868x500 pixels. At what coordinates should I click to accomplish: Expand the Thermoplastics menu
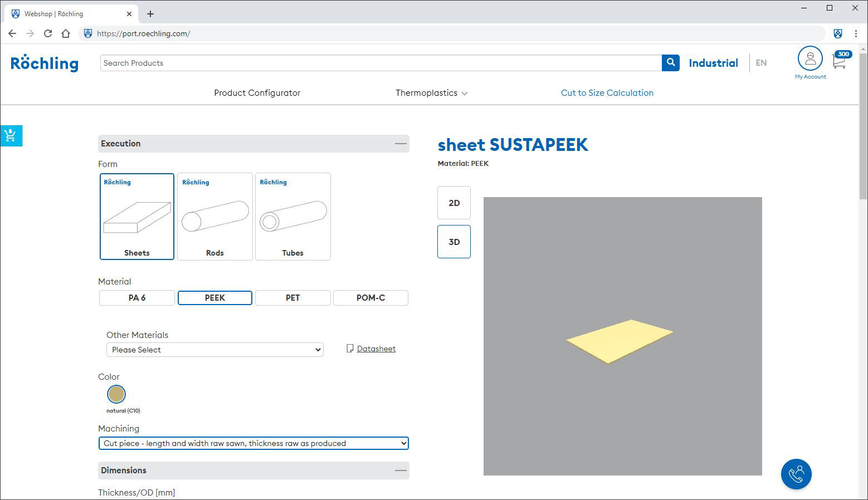432,93
